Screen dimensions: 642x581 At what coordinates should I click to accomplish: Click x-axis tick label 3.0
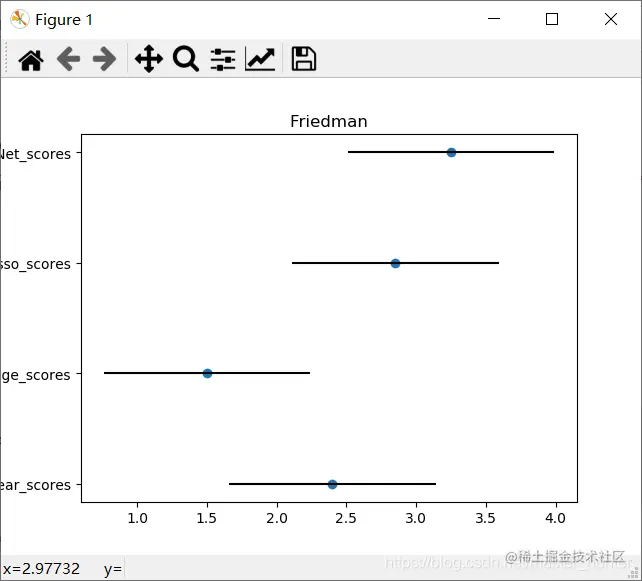click(416, 518)
